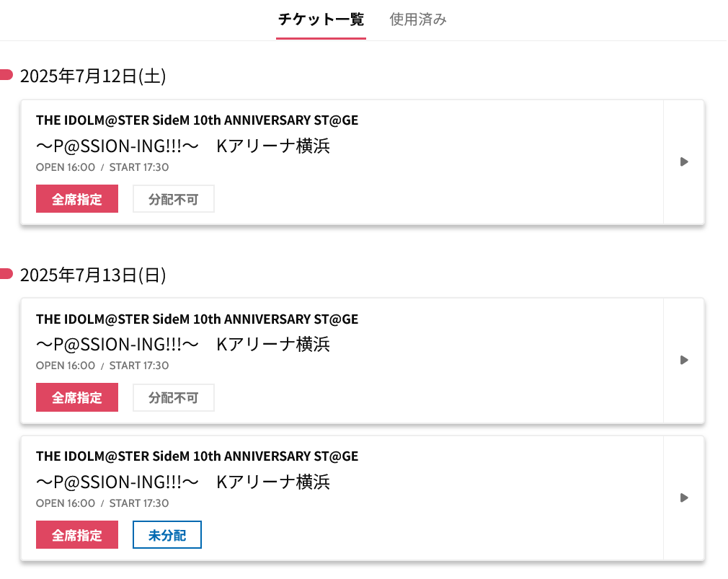The height and width of the screenshot is (579, 728).
Task: Select the 2025年7月12日(土) date heading
Action: [x=93, y=76]
